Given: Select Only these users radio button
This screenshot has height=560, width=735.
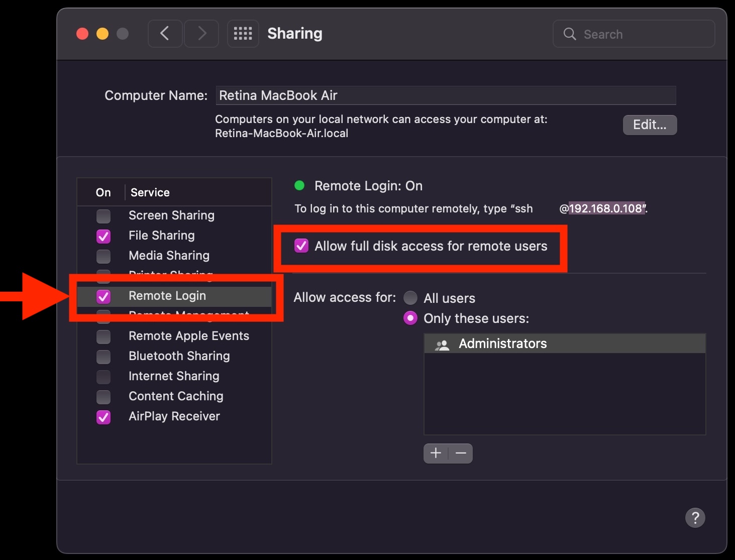Looking at the screenshot, I should click(x=410, y=318).
